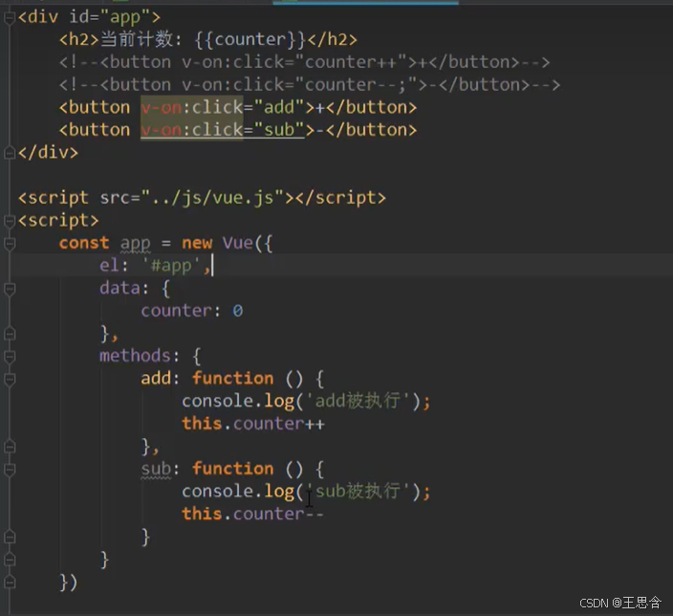Click the el property key

coord(110,266)
